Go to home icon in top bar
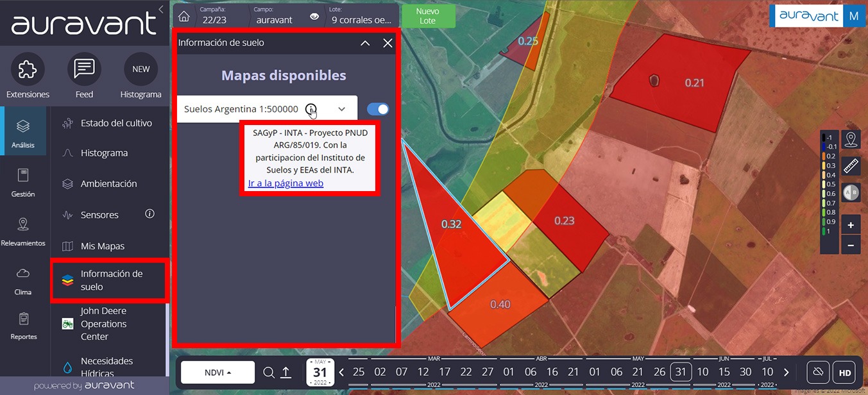 pyautogui.click(x=184, y=17)
